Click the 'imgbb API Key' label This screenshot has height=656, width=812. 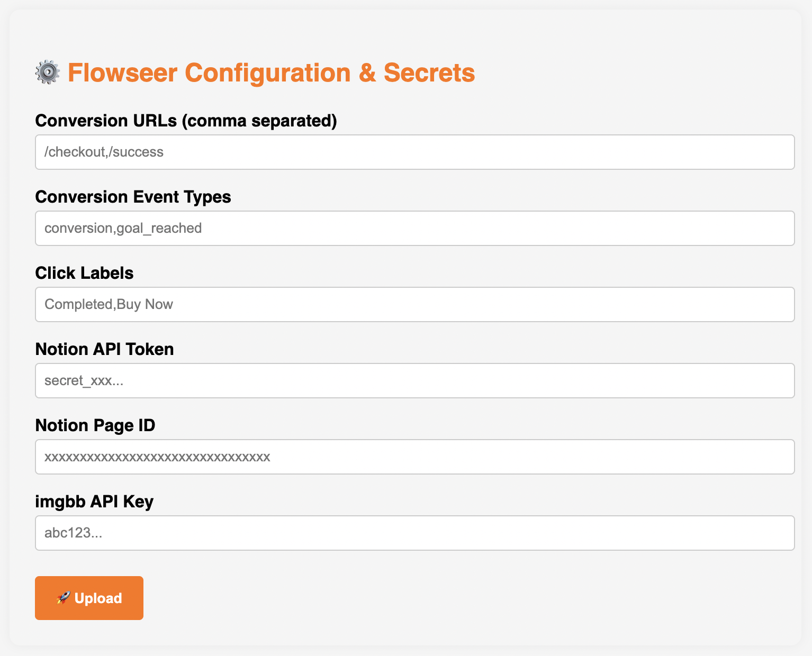pyautogui.click(x=94, y=502)
